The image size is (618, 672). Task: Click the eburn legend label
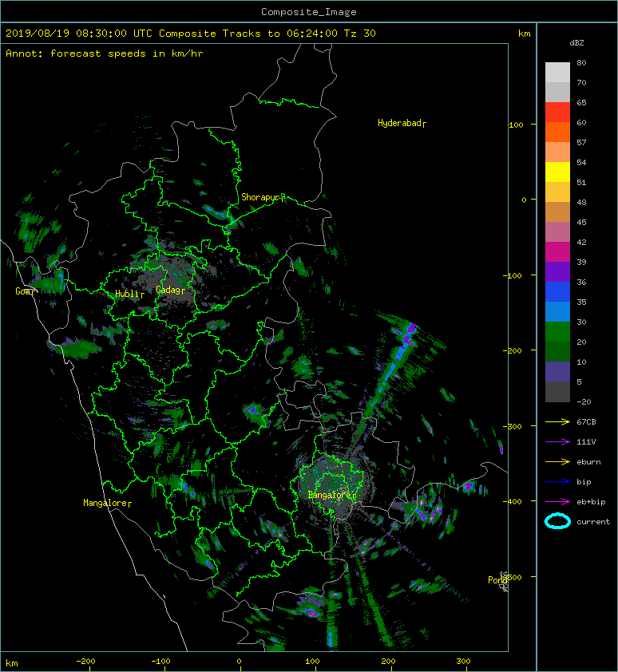click(x=588, y=461)
